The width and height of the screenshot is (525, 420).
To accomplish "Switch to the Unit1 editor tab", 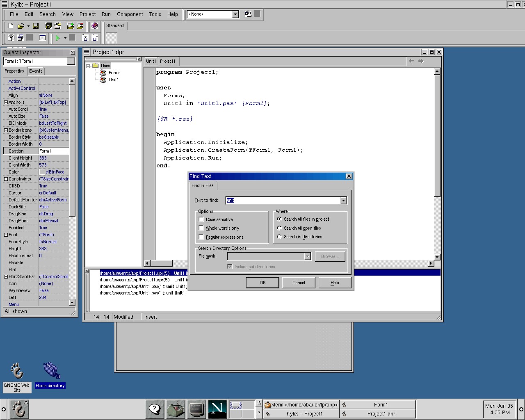I will [151, 62].
